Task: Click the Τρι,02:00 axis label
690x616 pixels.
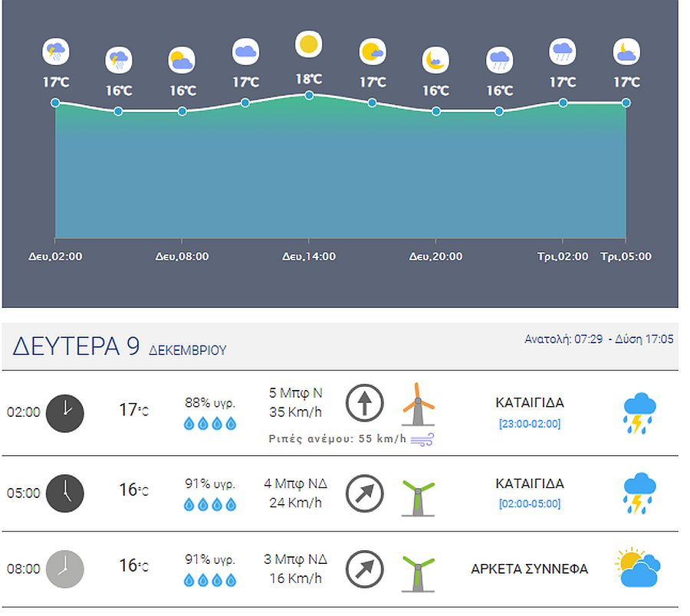Action: click(x=563, y=257)
